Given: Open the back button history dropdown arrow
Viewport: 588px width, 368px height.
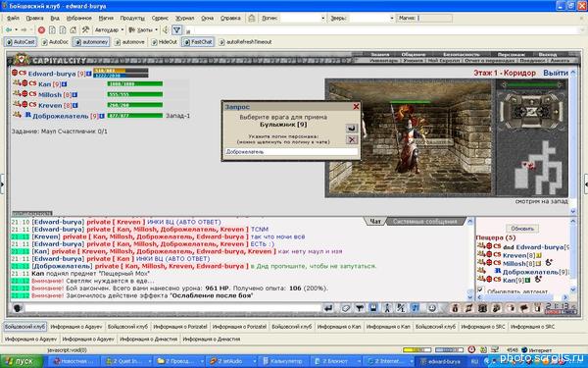Looking at the screenshot, I should 16,30.
